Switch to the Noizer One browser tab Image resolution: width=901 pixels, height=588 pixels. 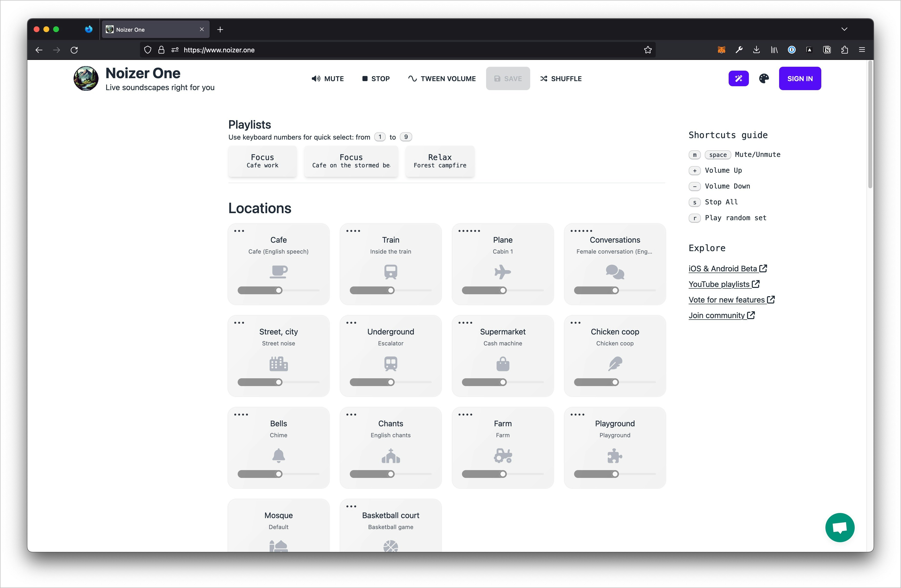tap(155, 29)
